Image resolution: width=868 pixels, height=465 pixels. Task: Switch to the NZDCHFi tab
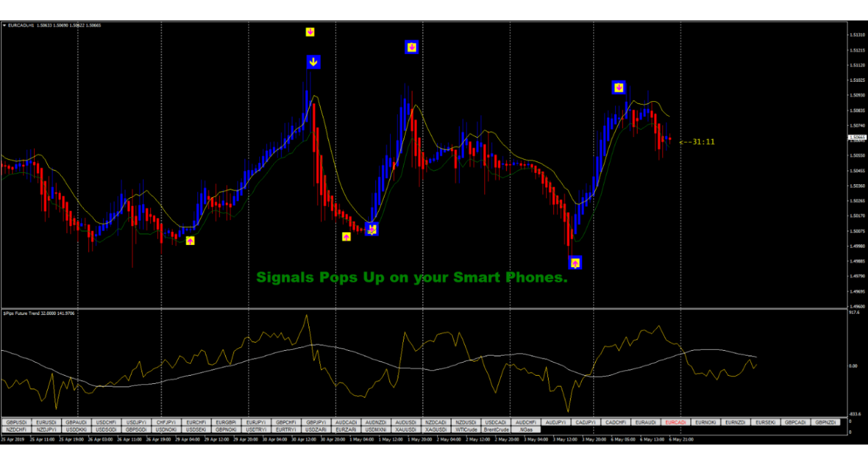point(17,429)
